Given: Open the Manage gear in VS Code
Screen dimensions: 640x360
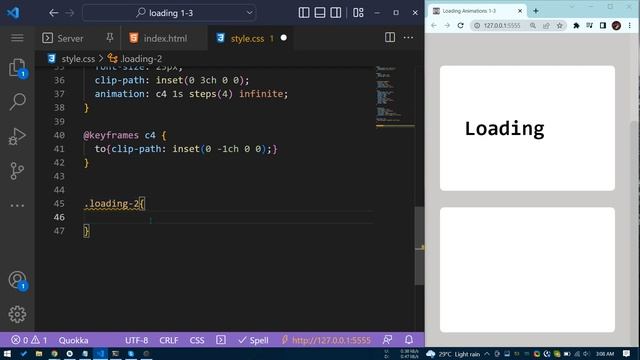Looking at the screenshot, I should pos(17,314).
